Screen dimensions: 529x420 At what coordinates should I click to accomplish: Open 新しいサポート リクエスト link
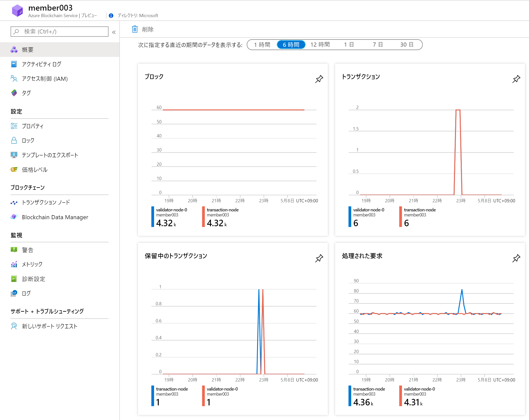49,326
